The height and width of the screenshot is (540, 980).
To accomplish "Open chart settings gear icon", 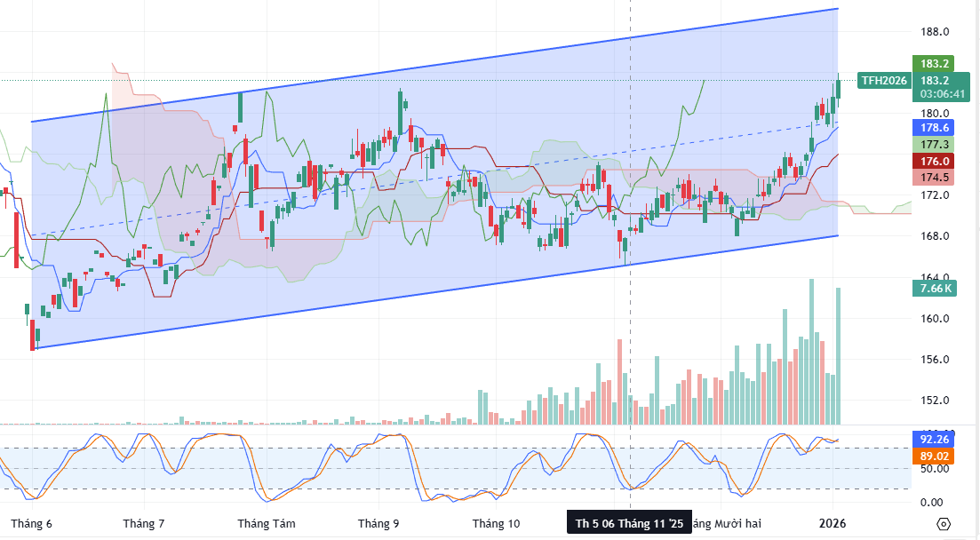I will [944, 523].
